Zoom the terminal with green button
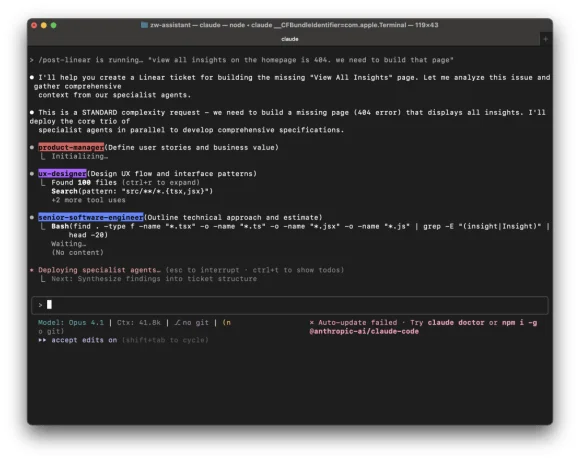The width and height of the screenshot is (580, 461). point(54,25)
